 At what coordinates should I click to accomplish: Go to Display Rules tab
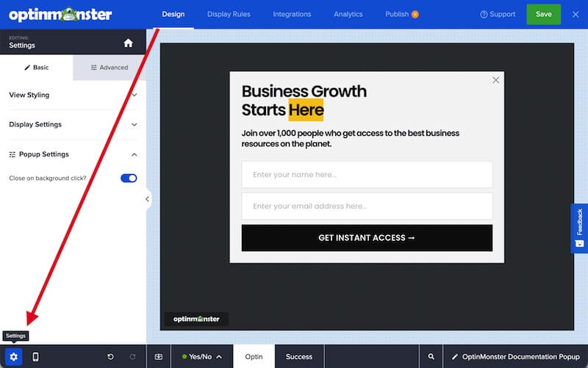coord(229,14)
